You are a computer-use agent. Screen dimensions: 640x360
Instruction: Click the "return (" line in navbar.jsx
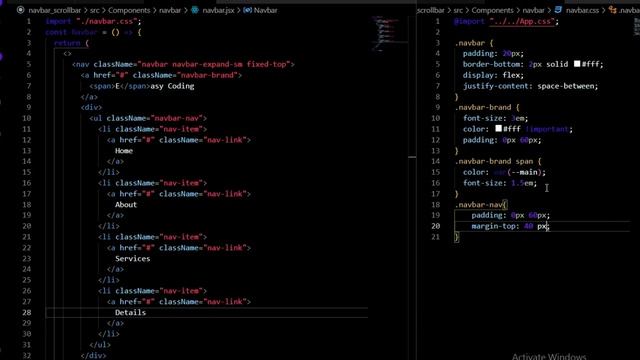click(x=71, y=43)
